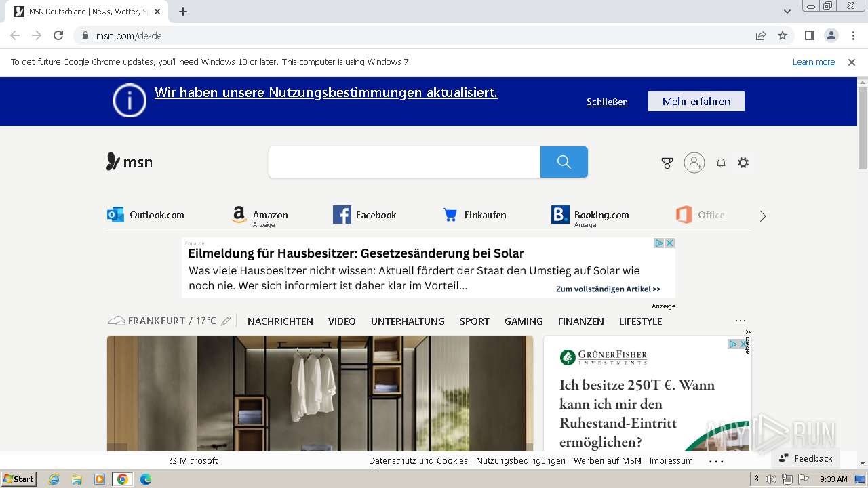
Task: Open the Outlook.com shortcut
Action: click(146, 215)
